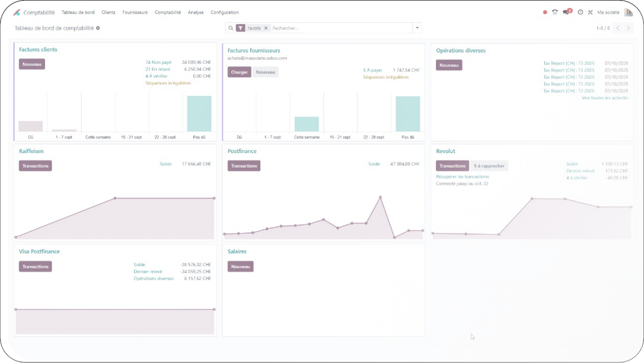The image size is (644, 363).
Task: Open the user avatar menu
Action: 628,12
